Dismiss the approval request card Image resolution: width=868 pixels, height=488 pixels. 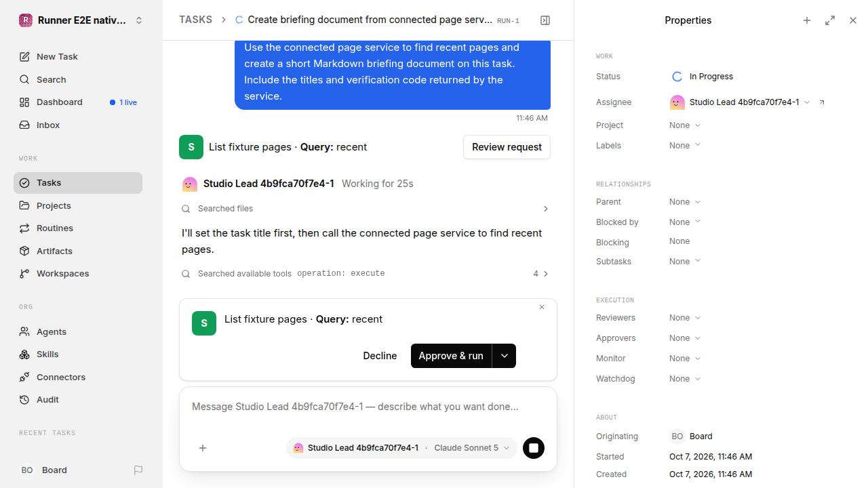pos(542,307)
